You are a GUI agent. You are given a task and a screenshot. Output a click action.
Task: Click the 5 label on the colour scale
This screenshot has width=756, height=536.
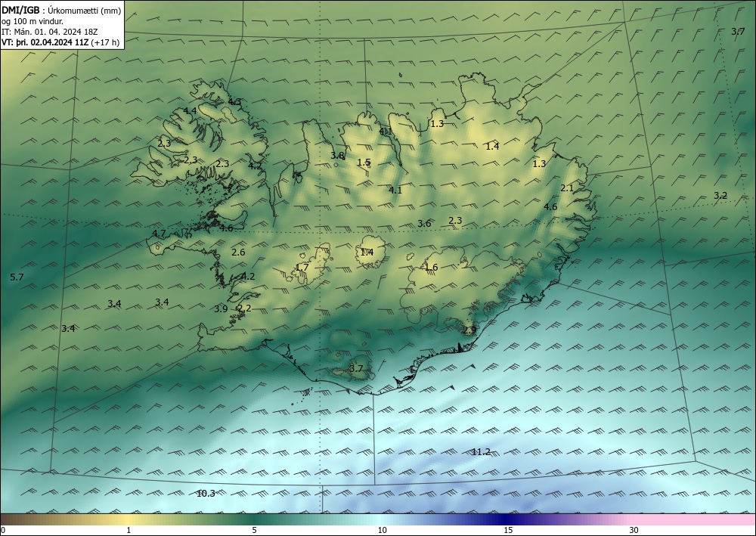click(254, 531)
